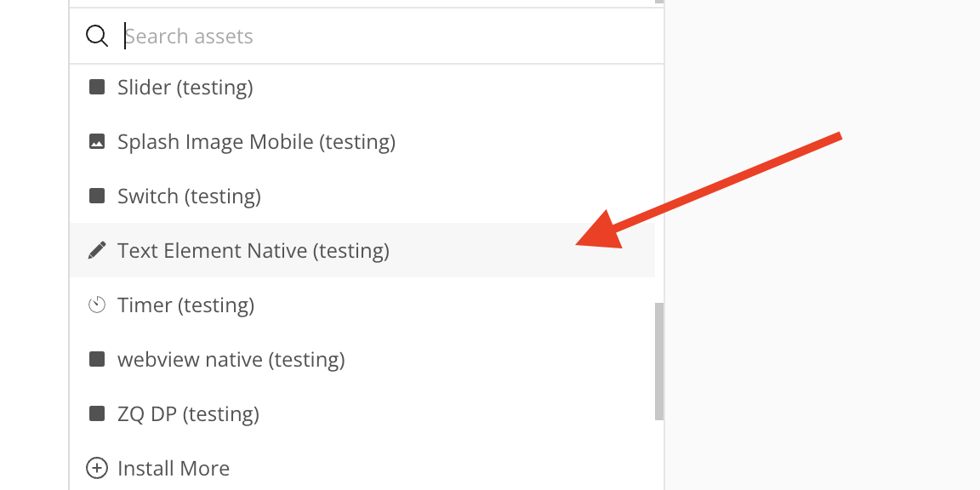Click the ZQ DP square icon

(97, 413)
